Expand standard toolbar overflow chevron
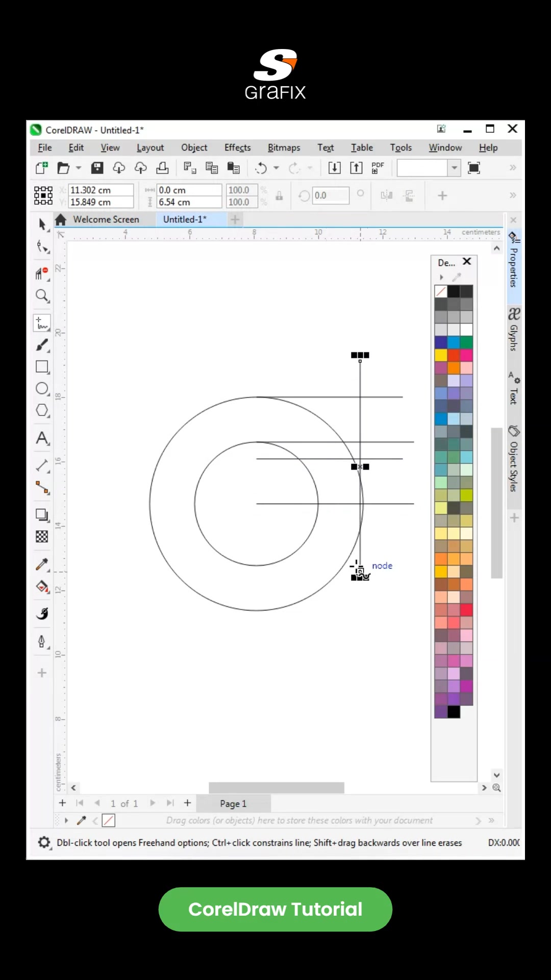The height and width of the screenshot is (980, 551). tap(513, 168)
